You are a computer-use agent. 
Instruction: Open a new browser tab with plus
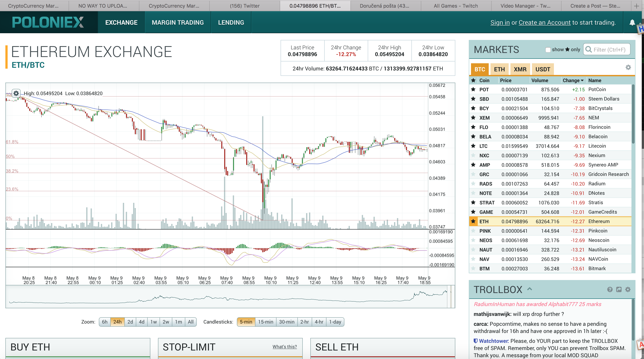(x=637, y=6)
